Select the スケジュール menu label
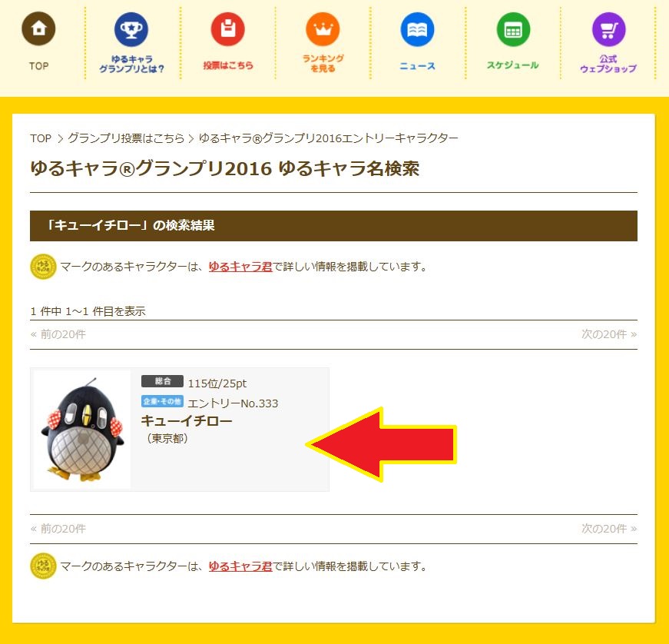 pyautogui.click(x=513, y=65)
